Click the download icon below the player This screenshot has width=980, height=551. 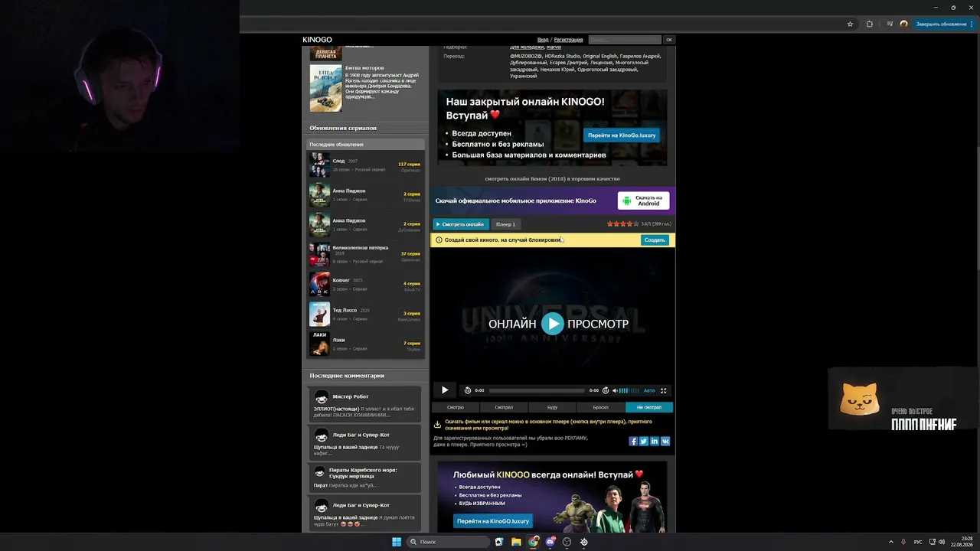(437, 424)
